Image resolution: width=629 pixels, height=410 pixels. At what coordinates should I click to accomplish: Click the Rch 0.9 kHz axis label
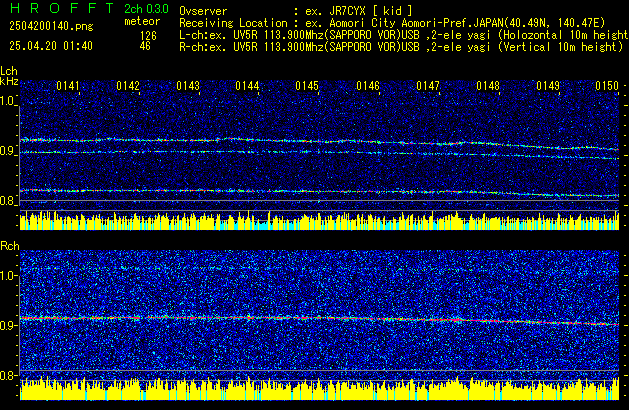click(8, 325)
